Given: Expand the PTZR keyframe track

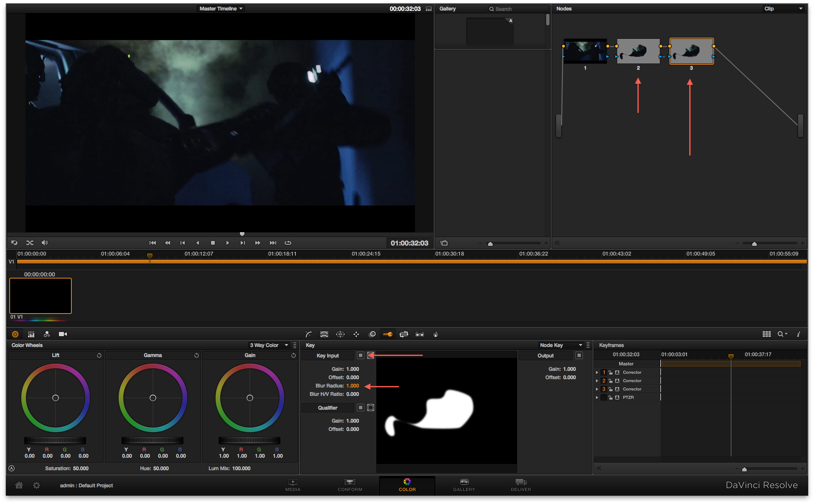Looking at the screenshot, I should (x=597, y=398).
